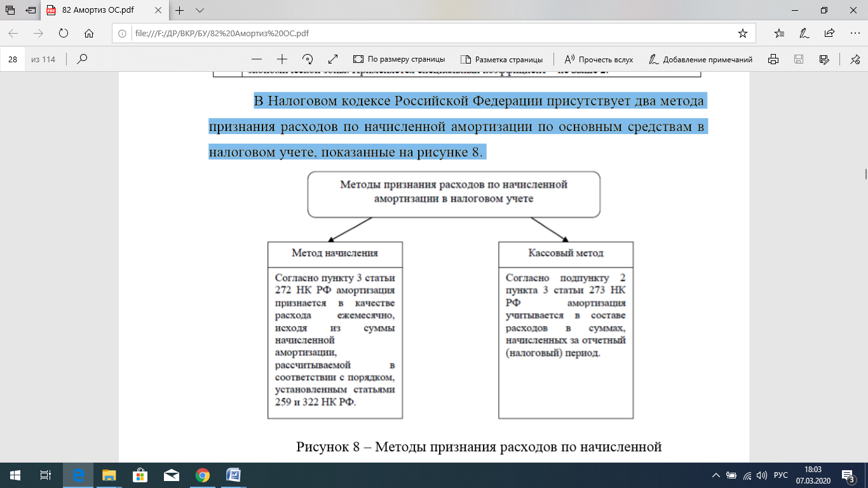Pin the PDF toolbar
The image size is (868, 488).
pyautogui.click(x=855, y=59)
